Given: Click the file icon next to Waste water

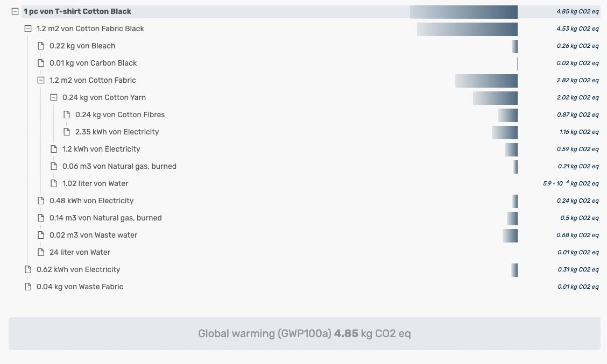Looking at the screenshot, I should 41,235.
